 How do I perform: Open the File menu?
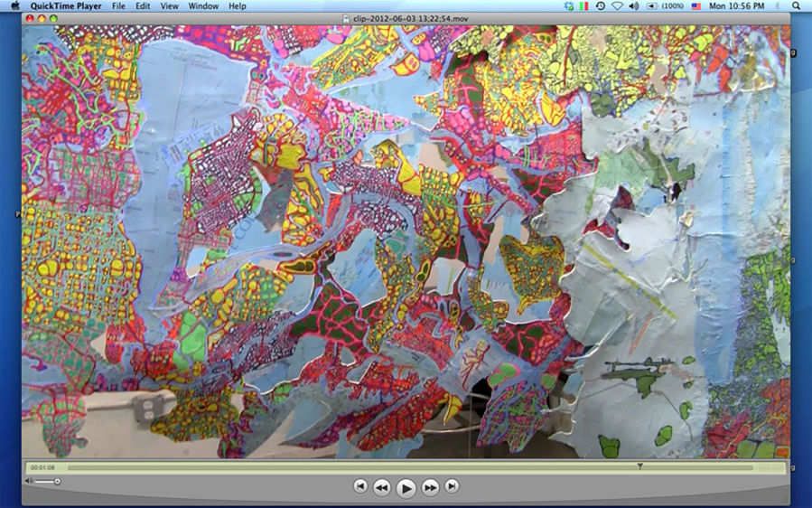[118, 6]
